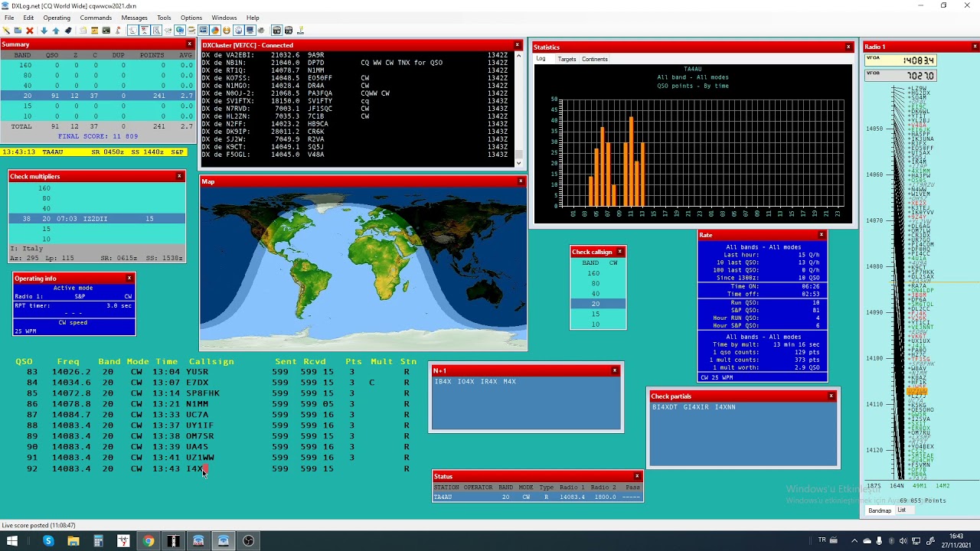Close the Check partials window
This screenshot has width=980, height=551.
click(831, 396)
